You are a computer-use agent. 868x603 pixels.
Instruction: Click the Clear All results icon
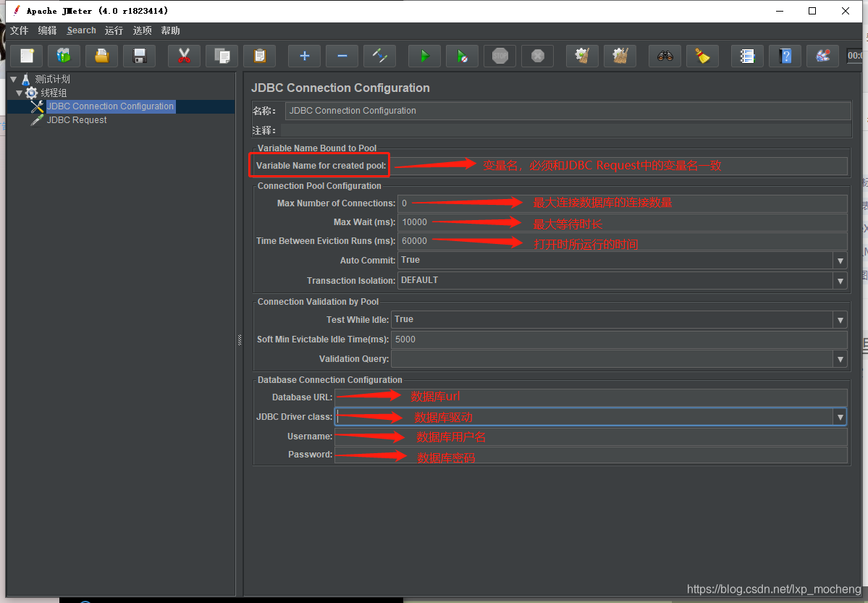coord(620,56)
